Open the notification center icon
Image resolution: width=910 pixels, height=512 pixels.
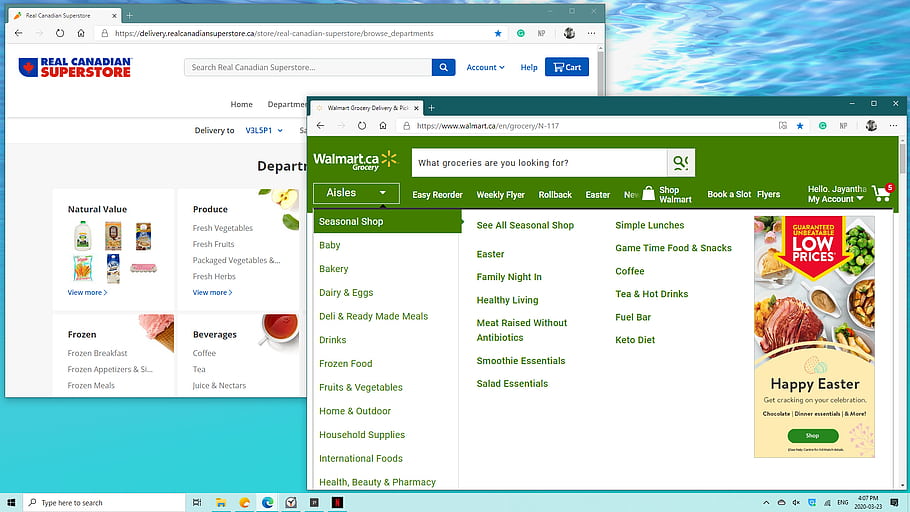click(x=895, y=503)
